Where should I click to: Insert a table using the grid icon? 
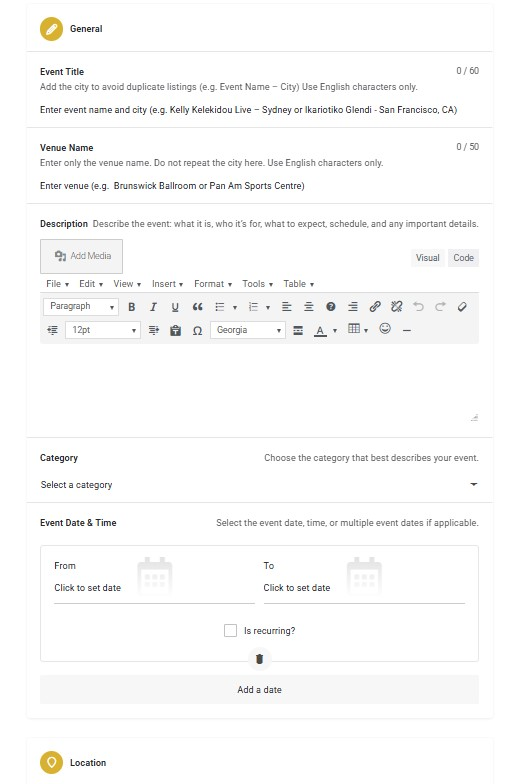(x=354, y=328)
